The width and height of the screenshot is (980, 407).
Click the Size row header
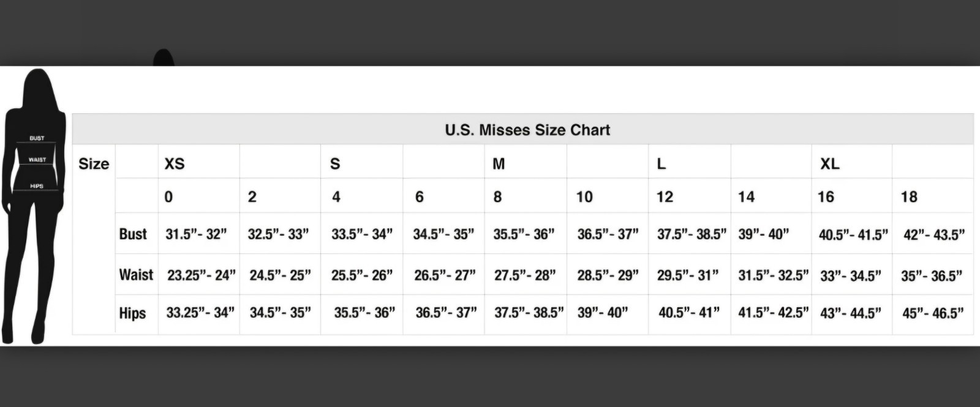click(x=94, y=163)
